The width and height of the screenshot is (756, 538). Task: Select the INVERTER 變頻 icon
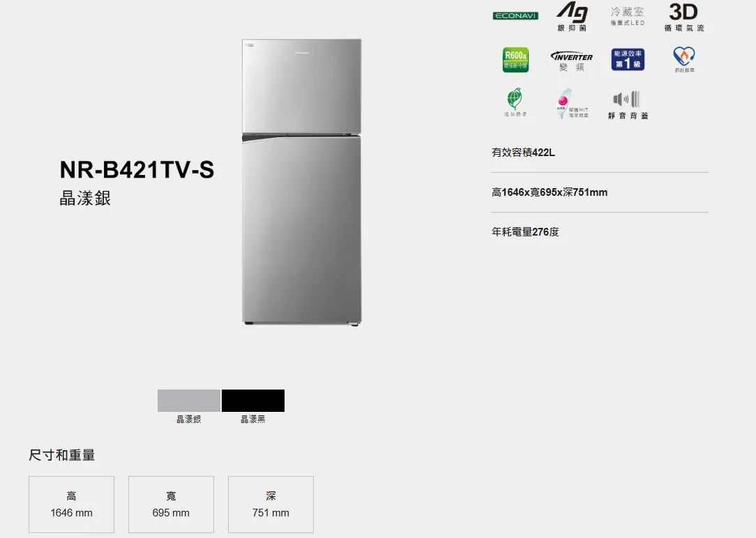click(572, 61)
